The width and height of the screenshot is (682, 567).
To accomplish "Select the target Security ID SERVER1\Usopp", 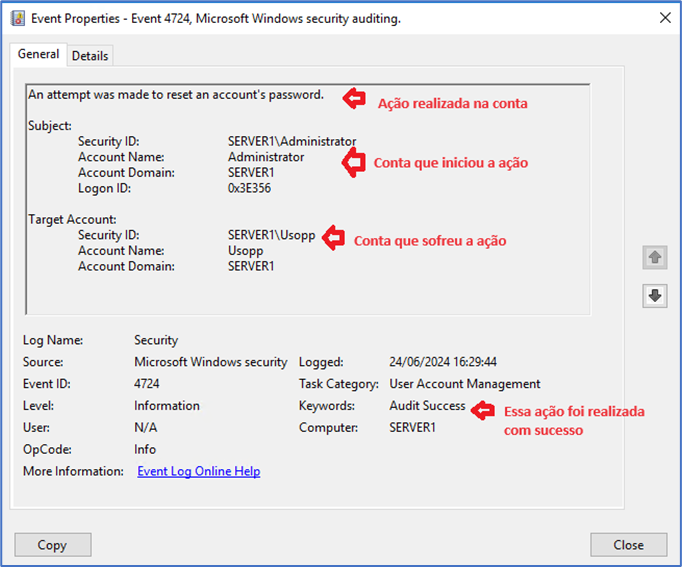I will pos(271,235).
